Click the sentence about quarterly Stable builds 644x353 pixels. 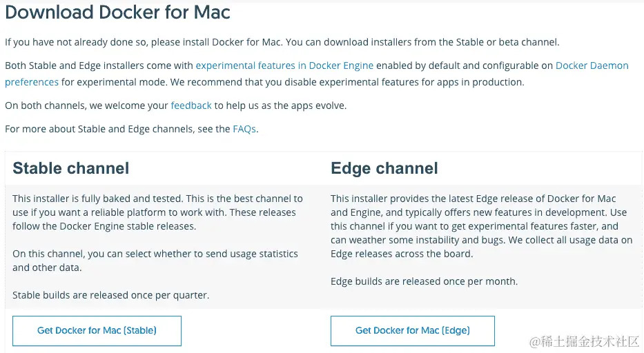(x=110, y=295)
